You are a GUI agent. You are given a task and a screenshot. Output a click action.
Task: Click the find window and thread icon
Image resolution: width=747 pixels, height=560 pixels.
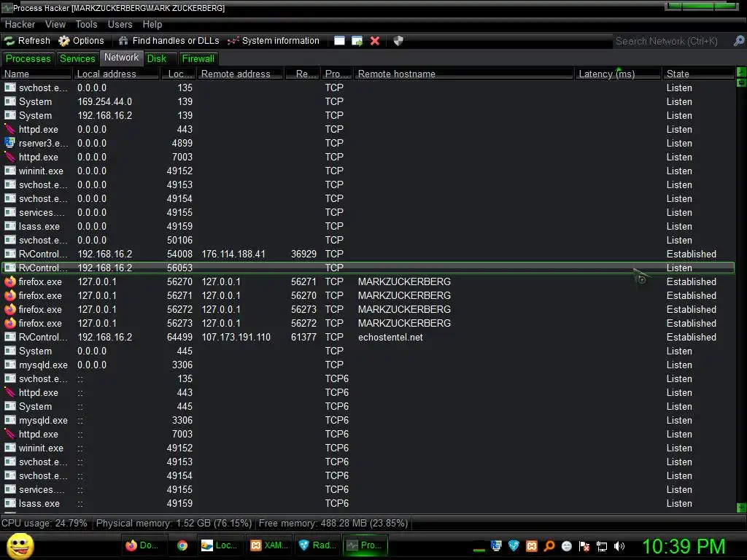point(357,41)
